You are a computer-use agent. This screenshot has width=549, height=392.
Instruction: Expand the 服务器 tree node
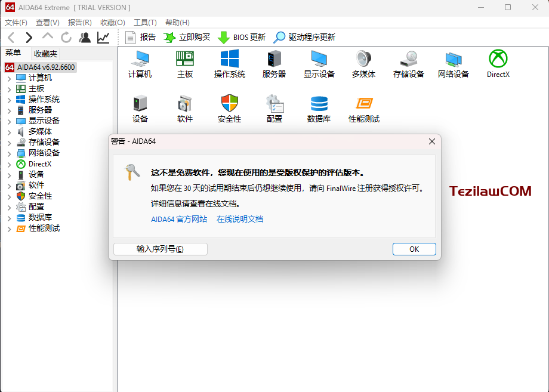[10, 110]
